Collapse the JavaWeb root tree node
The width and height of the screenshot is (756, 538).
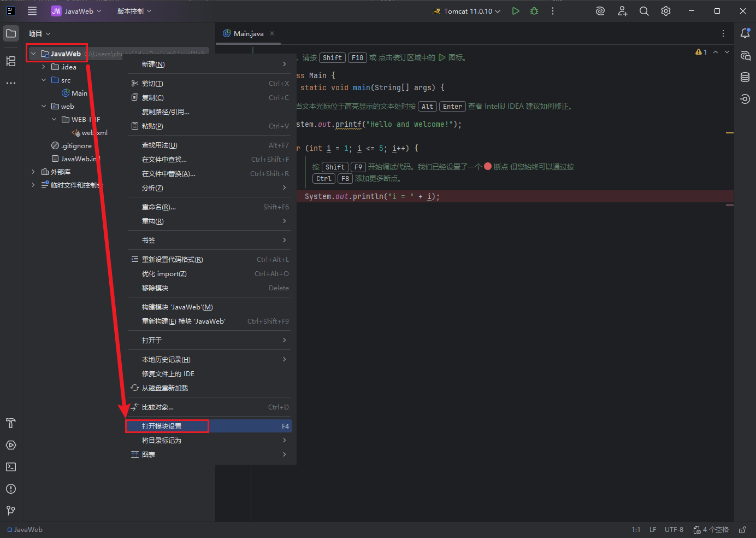coord(33,54)
